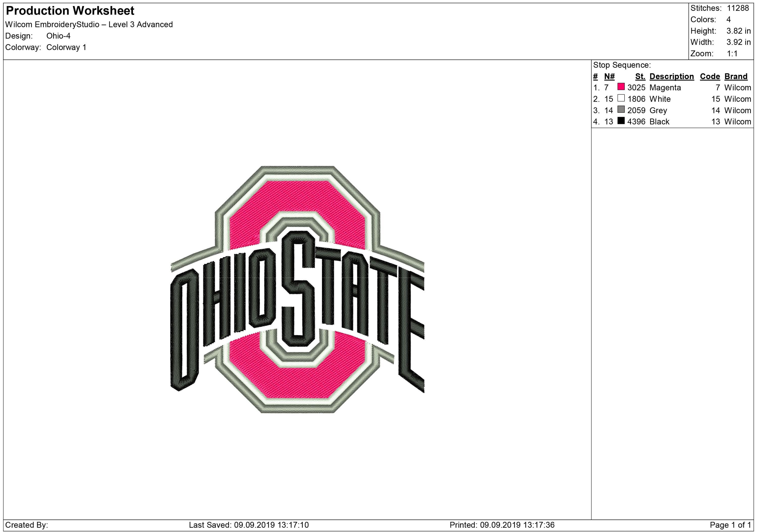Click the Colorway 1 label
The height and width of the screenshot is (532, 757).
(x=67, y=47)
